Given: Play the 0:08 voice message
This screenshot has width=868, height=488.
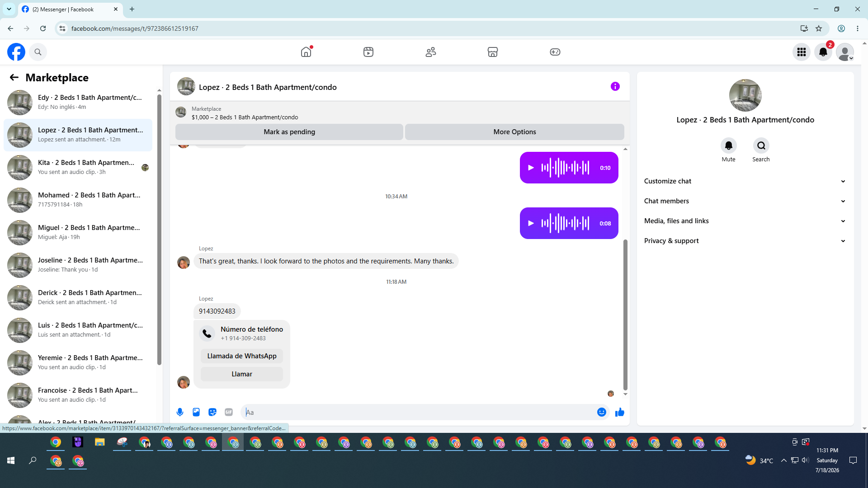Looking at the screenshot, I should point(531,223).
